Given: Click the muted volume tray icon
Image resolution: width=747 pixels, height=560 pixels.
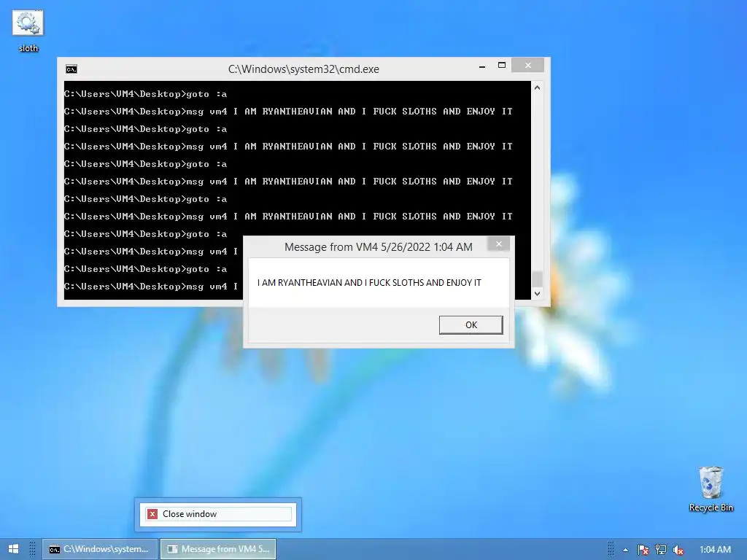Looking at the screenshot, I should [678, 550].
